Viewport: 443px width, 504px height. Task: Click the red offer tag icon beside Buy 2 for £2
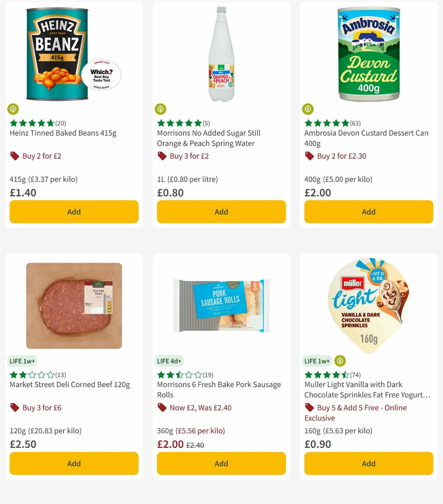[15, 156]
